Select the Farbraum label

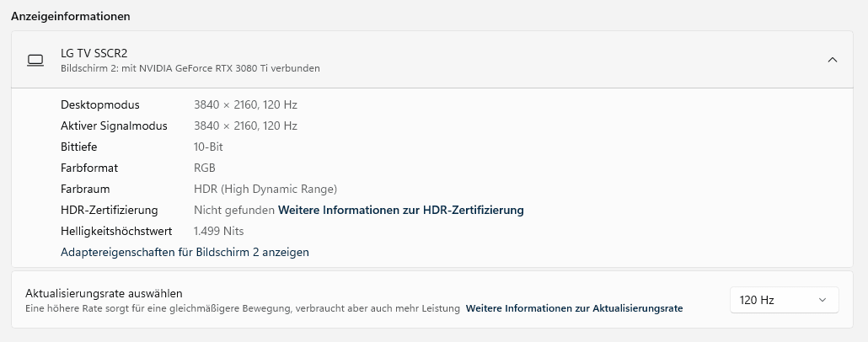point(85,189)
